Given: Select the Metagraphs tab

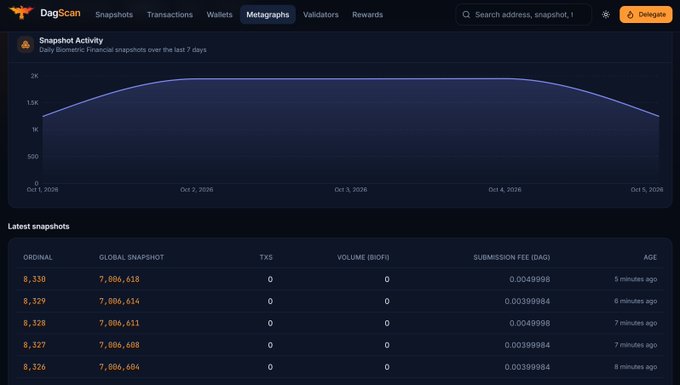Looking at the screenshot, I should click(268, 15).
